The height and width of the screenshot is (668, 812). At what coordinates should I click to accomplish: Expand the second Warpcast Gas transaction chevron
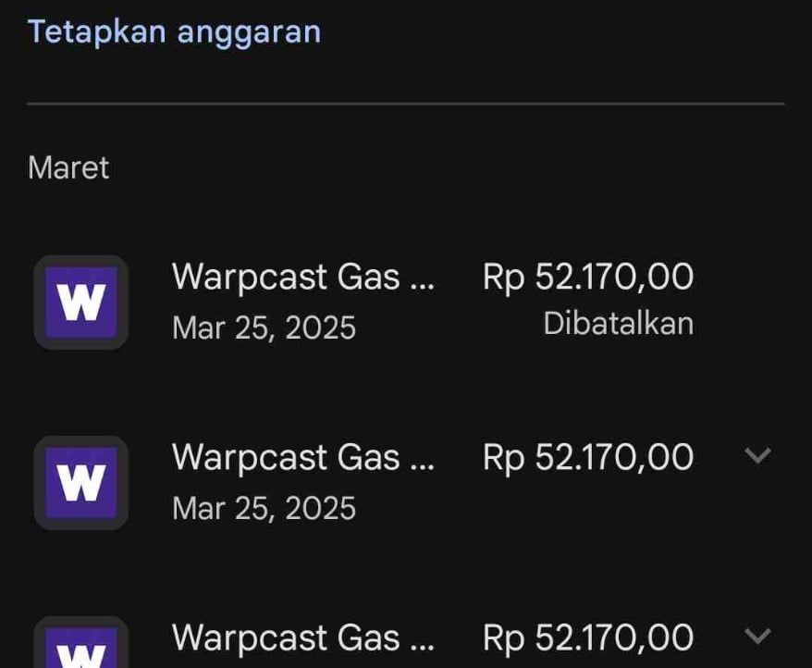pos(757,455)
